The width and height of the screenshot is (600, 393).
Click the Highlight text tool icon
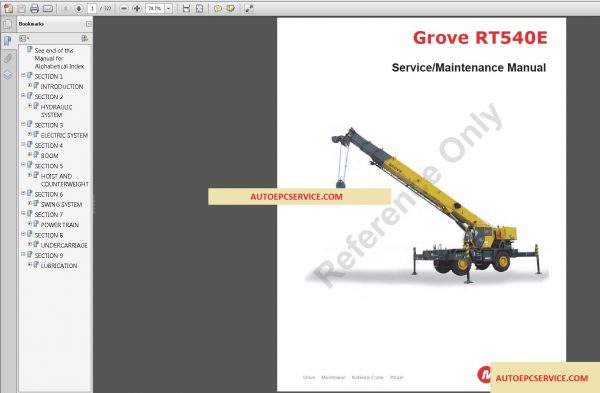click(x=231, y=8)
